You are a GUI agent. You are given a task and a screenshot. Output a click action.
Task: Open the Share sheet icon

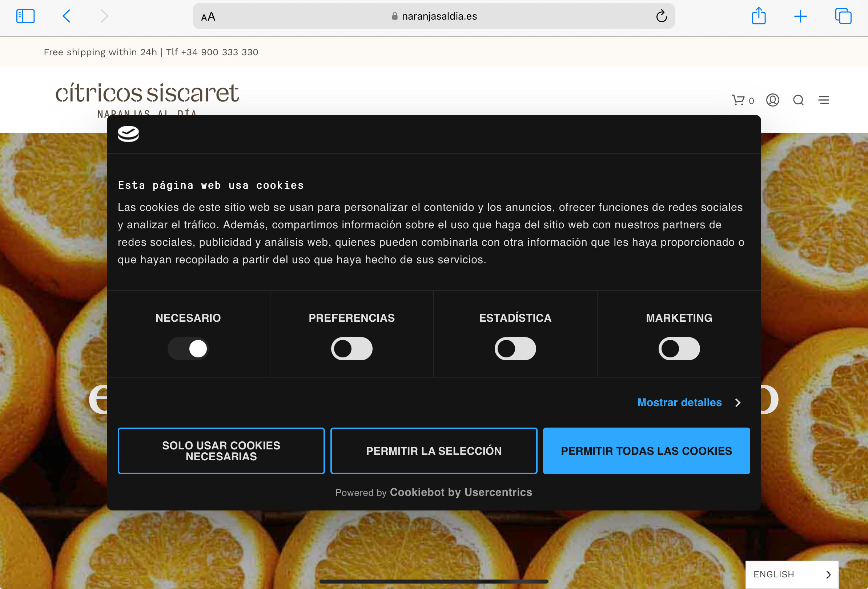click(759, 16)
